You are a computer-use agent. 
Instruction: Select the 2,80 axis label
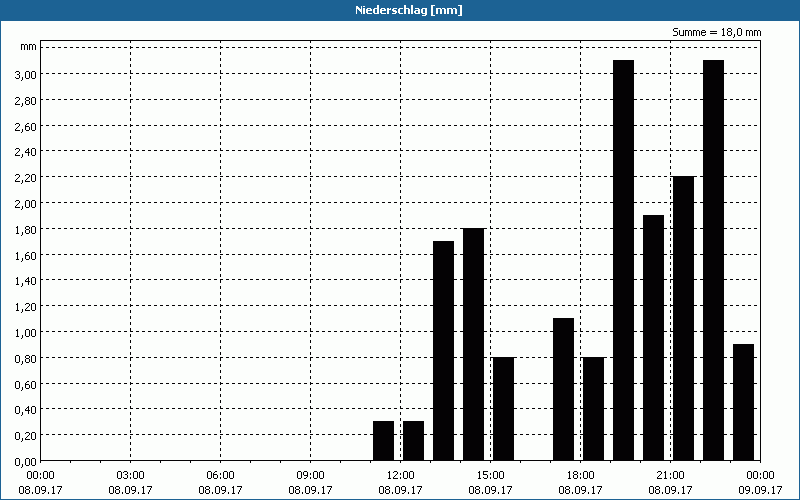point(26,101)
